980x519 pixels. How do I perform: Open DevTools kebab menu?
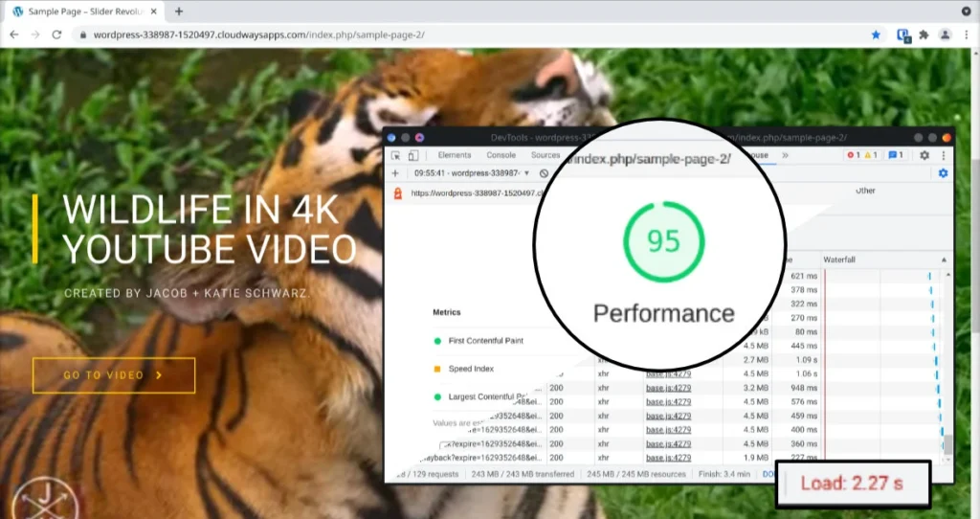[x=943, y=155]
